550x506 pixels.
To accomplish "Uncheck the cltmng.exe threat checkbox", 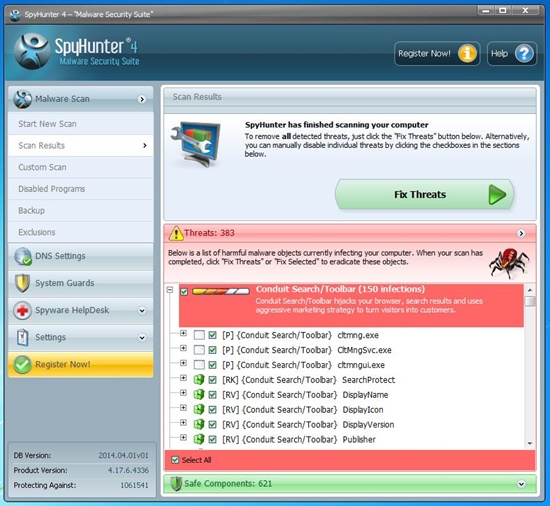I will click(212, 335).
